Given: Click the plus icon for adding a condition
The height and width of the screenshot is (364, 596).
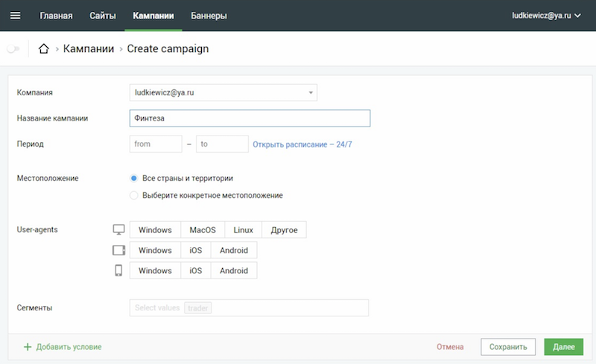Looking at the screenshot, I should coord(28,347).
